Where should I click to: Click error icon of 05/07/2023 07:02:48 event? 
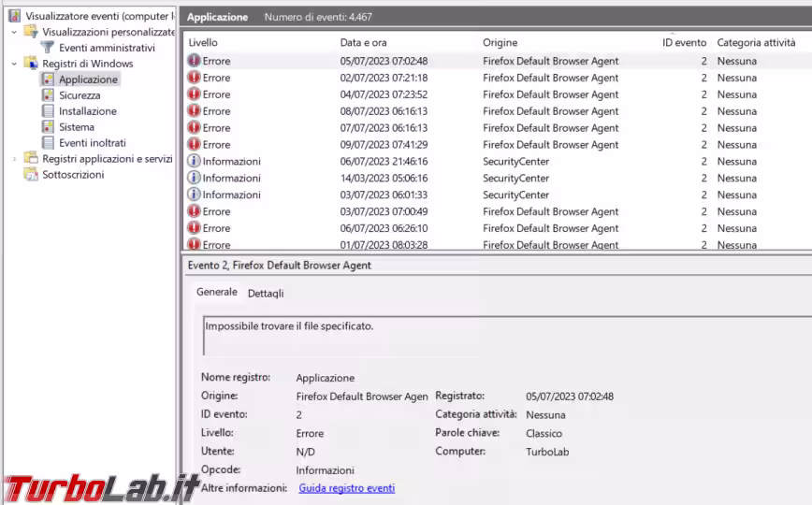tap(194, 61)
